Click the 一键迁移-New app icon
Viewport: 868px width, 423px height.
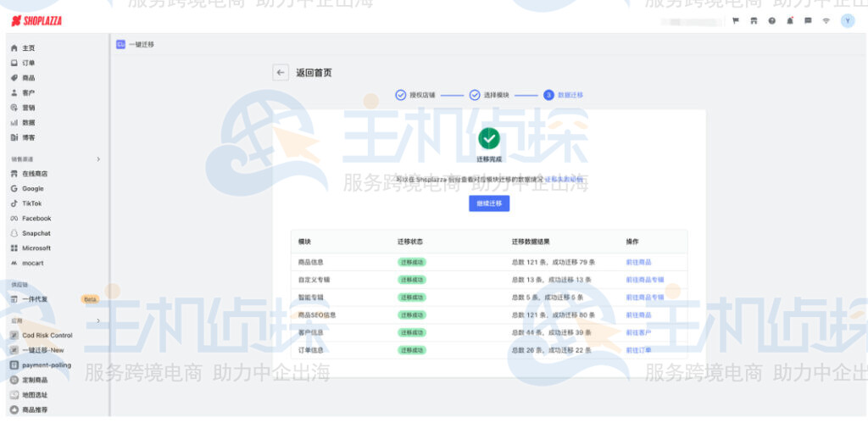tap(15, 350)
